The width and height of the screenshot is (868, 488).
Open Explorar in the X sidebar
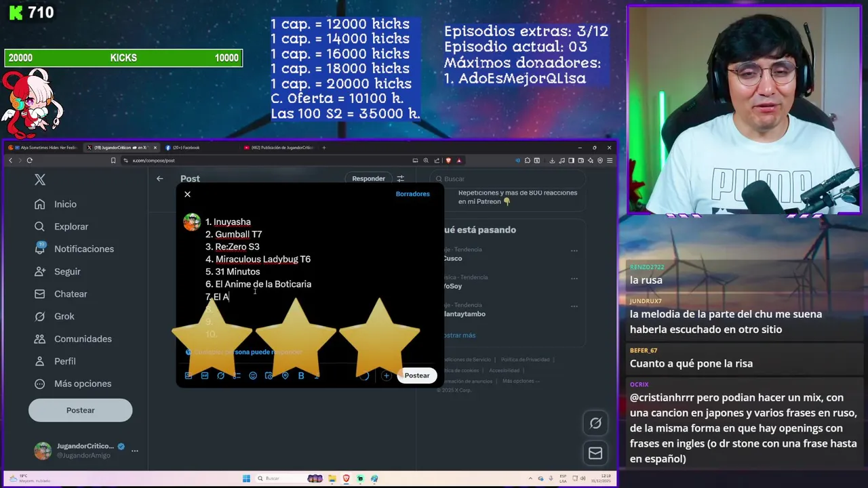[x=62, y=226]
